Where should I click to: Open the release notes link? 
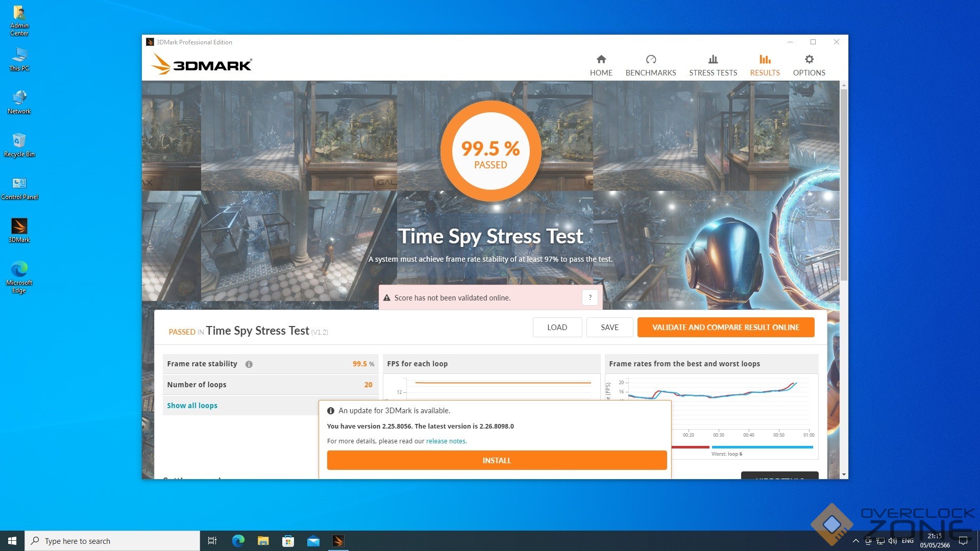446,441
